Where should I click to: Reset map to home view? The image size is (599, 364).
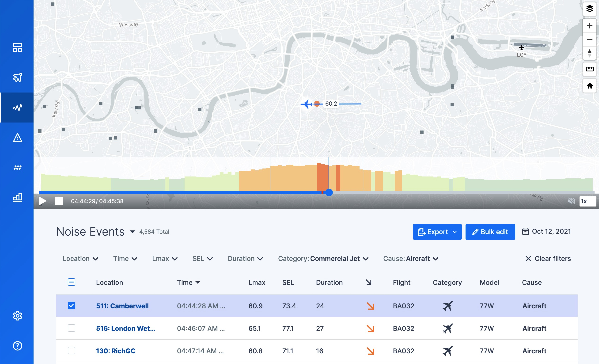pyautogui.click(x=589, y=86)
